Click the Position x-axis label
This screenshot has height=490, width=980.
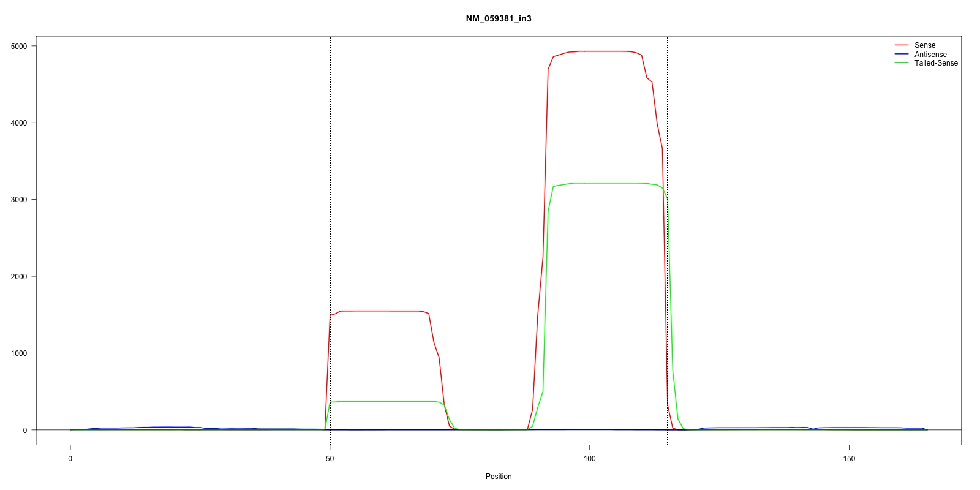coord(499,477)
